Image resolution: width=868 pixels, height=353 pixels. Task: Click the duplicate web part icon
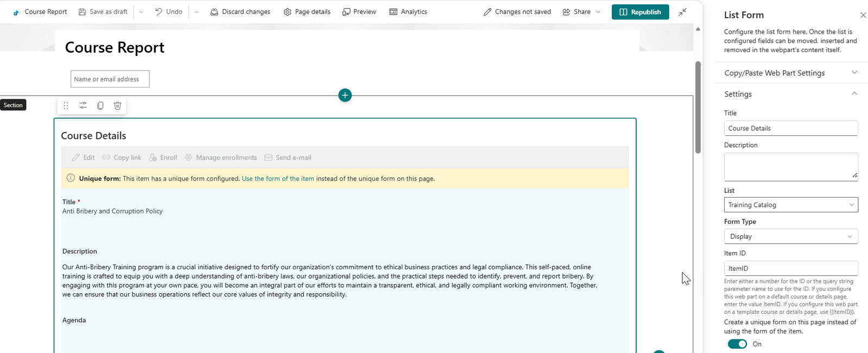point(100,105)
